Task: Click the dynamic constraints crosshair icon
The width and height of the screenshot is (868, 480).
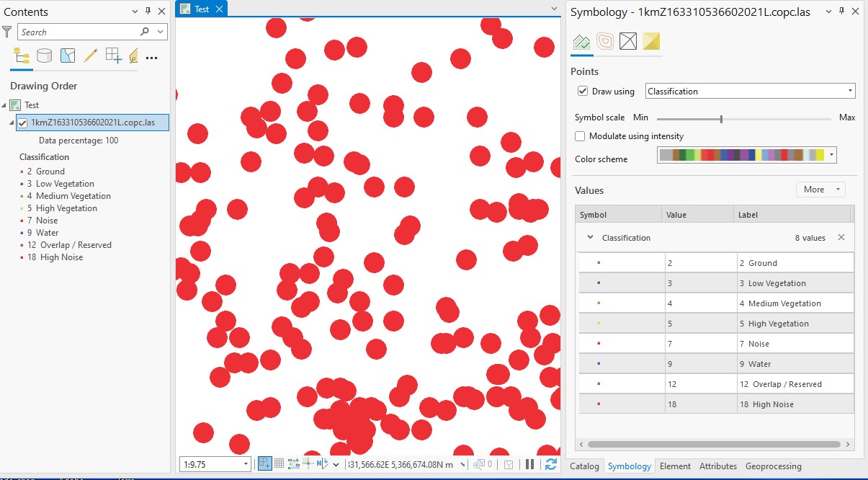Action: [x=308, y=464]
